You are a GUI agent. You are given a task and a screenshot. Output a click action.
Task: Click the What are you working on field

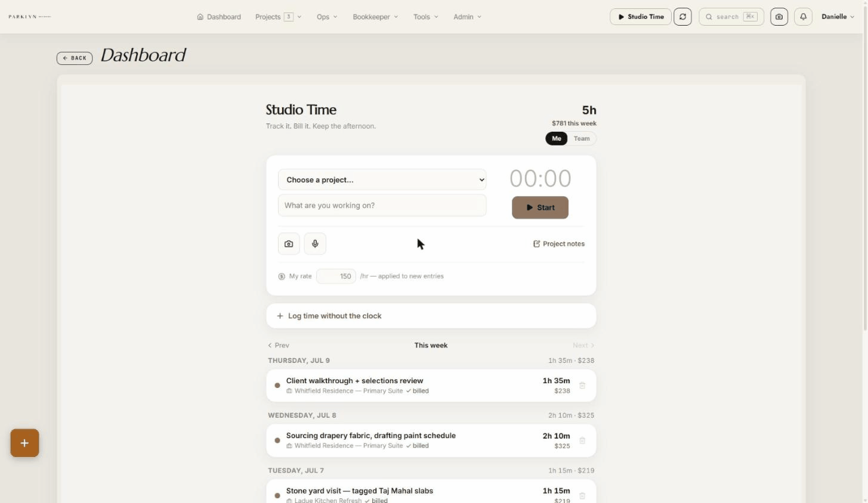[x=382, y=205]
